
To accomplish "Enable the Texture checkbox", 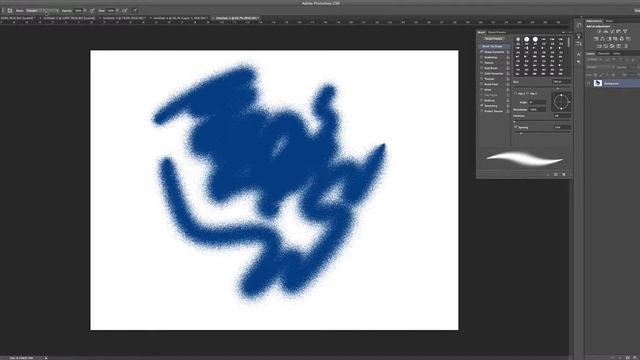I will [x=482, y=63].
